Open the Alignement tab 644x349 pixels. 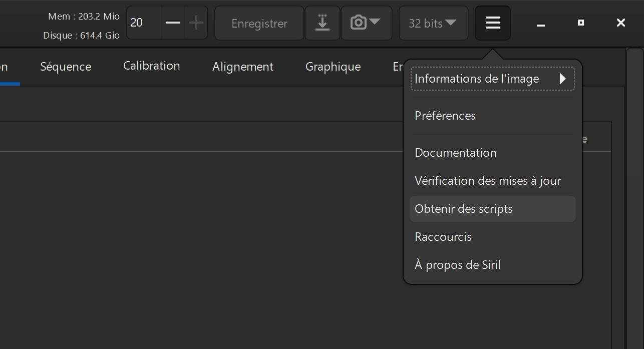[x=242, y=67]
